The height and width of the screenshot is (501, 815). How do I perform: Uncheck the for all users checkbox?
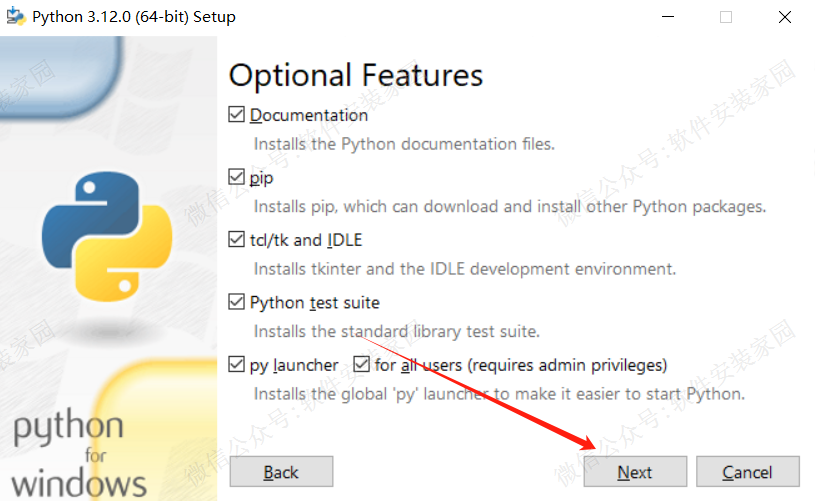pos(362,365)
